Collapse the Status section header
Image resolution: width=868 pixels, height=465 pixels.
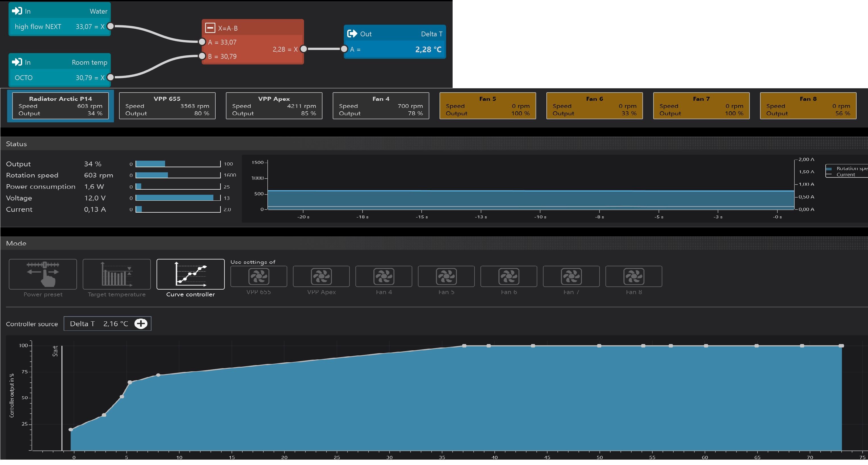pyautogui.click(x=16, y=144)
